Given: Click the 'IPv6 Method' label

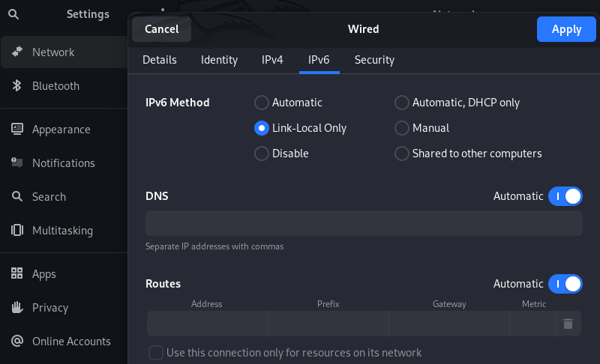Looking at the screenshot, I should [178, 103].
